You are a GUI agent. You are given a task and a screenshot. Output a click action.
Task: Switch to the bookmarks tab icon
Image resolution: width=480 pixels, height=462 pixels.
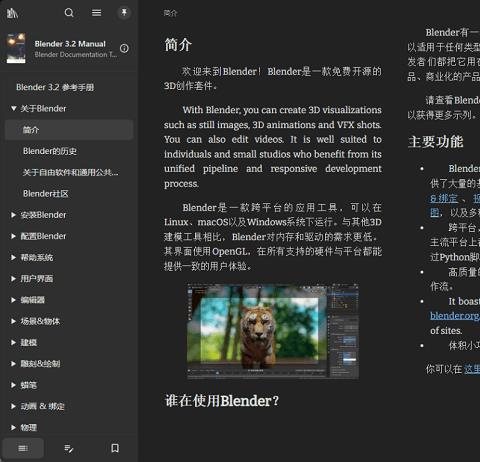coord(115,448)
